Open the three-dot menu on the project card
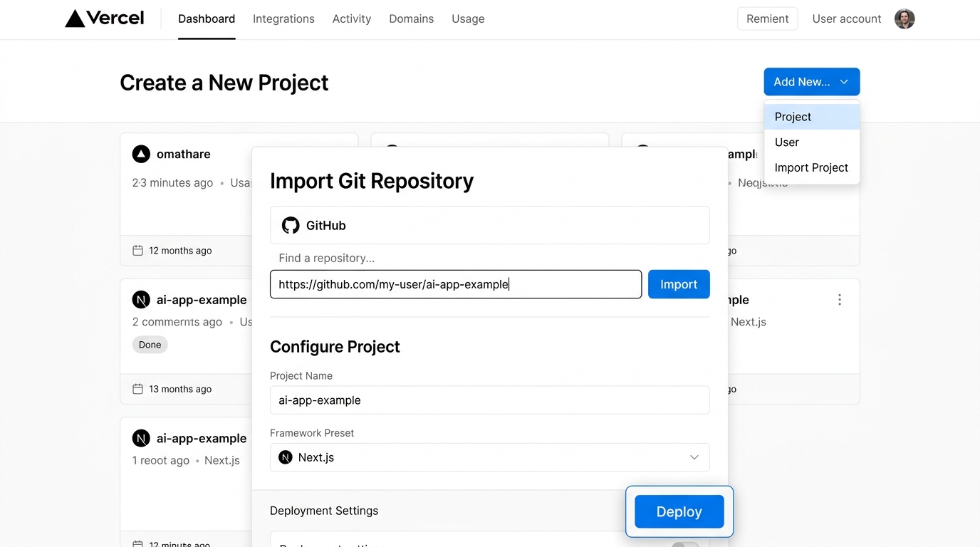This screenshot has height=547, width=980. (839, 300)
